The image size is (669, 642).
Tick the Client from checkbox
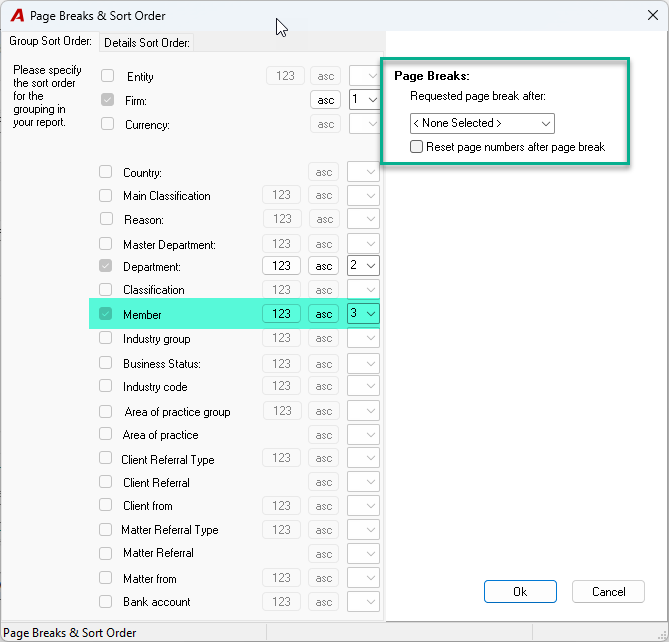pyautogui.click(x=105, y=505)
